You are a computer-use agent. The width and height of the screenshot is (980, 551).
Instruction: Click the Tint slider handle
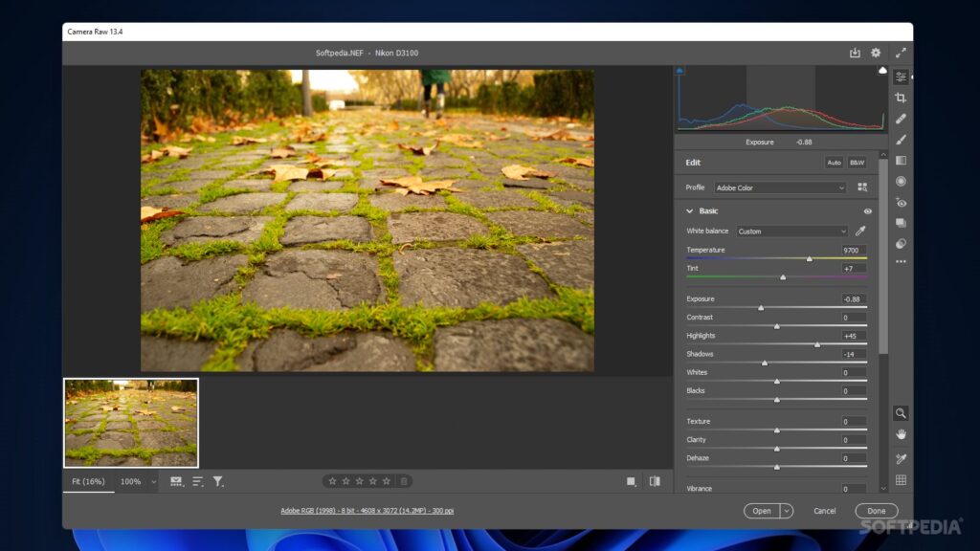(782, 276)
